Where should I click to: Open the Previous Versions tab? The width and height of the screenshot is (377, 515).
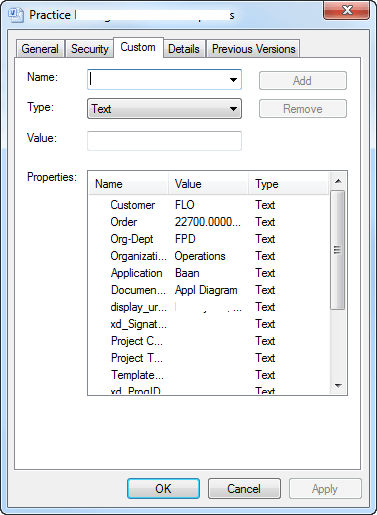point(253,49)
